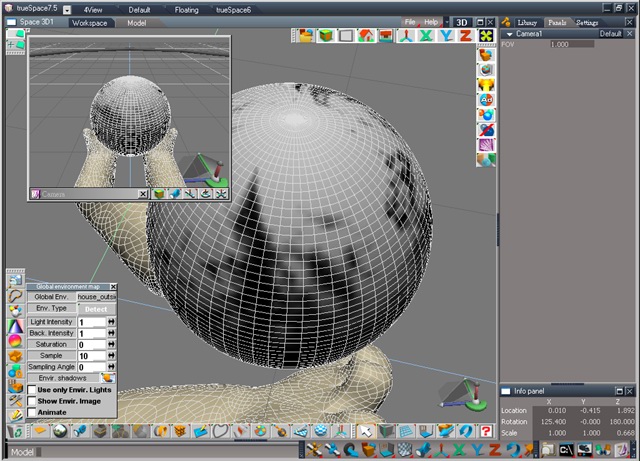Enable Use only Envir. Lights checkbox
Viewport: 640px width, 461px height.
[32, 389]
